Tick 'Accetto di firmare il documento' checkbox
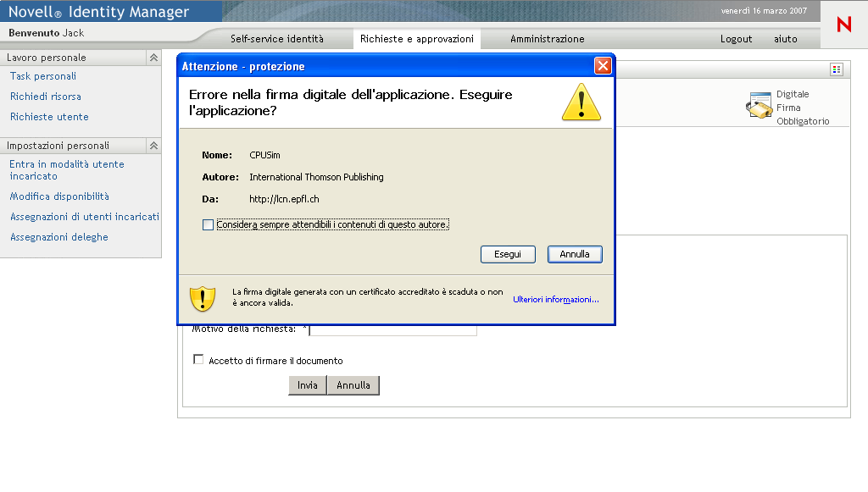The width and height of the screenshot is (868, 492). click(x=198, y=359)
